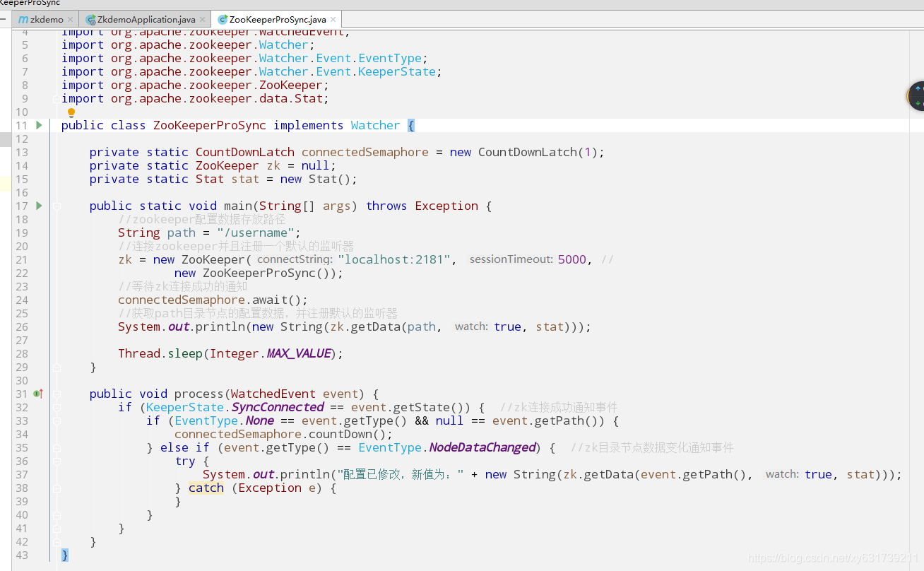The height and width of the screenshot is (571, 924).
Task: Collapse the SyncConnected if-block fold at line 32
Action: (x=57, y=408)
